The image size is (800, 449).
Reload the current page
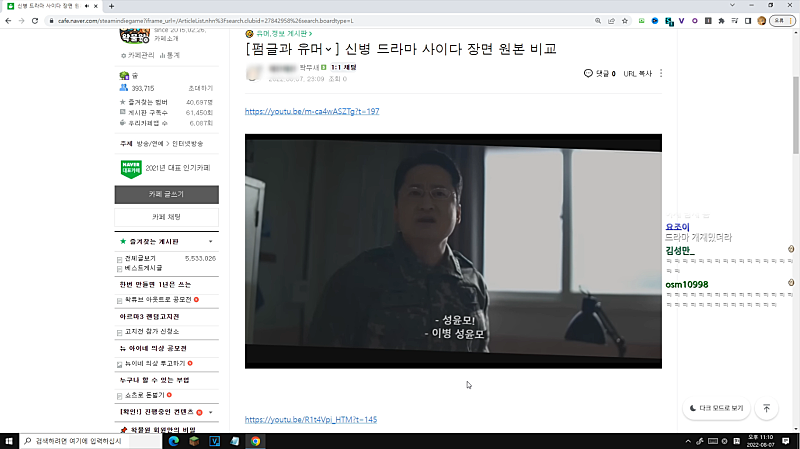35,21
